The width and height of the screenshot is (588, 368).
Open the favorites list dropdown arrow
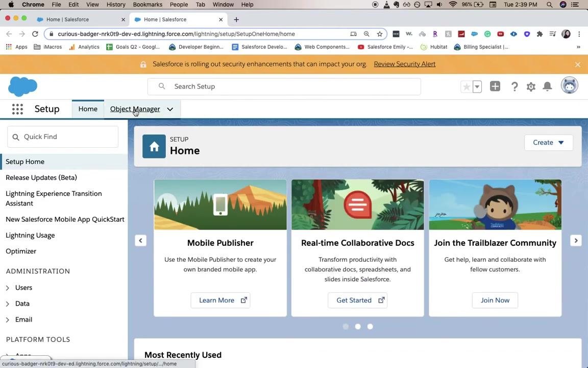pos(477,87)
